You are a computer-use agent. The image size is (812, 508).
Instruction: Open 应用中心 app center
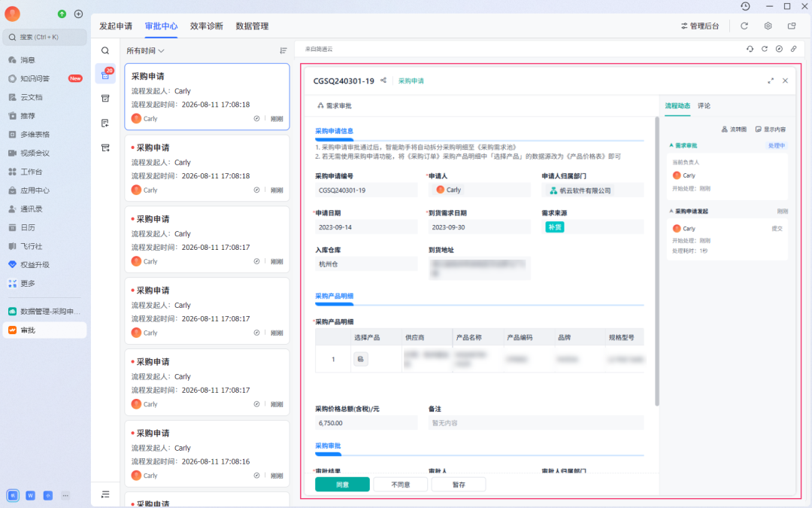pos(44,190)
